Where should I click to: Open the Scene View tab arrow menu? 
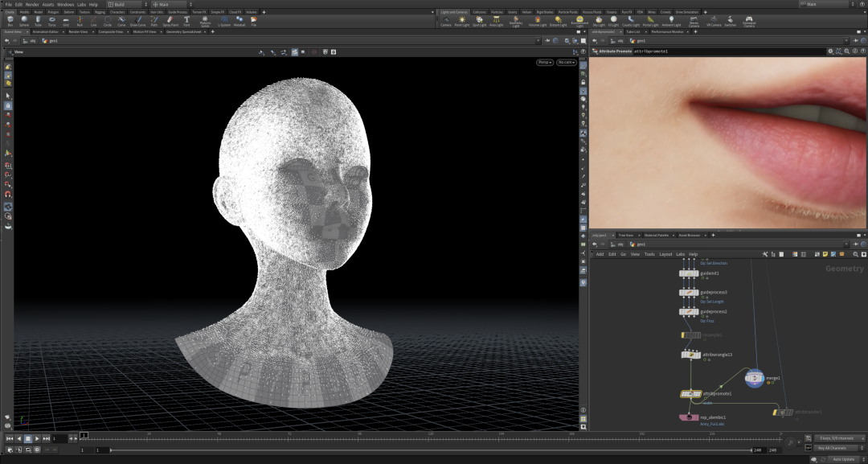(x=26, y=31)
